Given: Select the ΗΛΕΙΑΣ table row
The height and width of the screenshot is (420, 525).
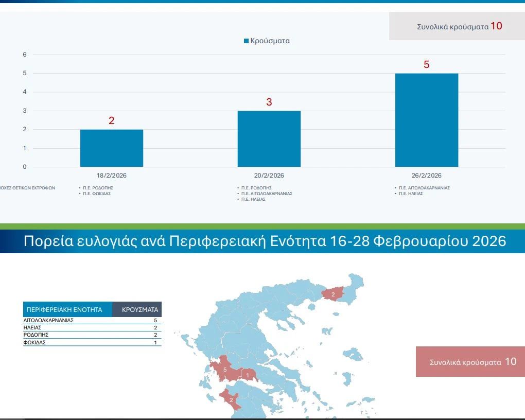Looking at the screenshot, I should [x=92, y=327].
